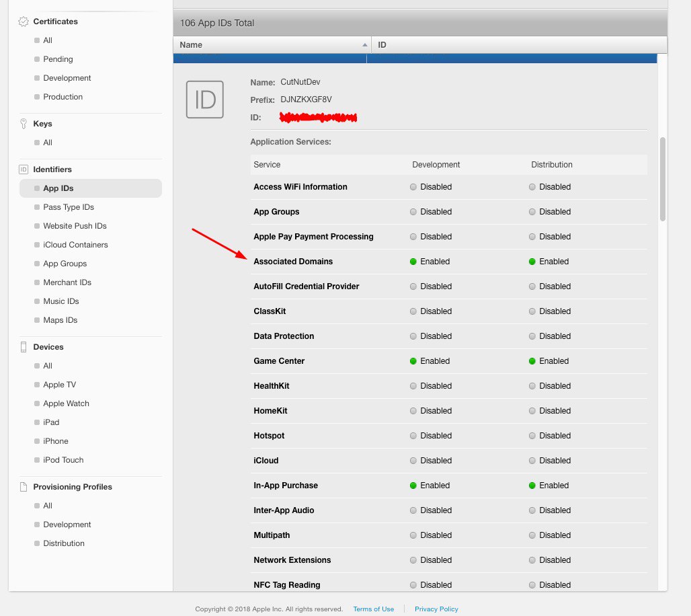Screen dimensions: 691x616
Task: Click the vertical scrollbar thumb
Action: point(663,179)
